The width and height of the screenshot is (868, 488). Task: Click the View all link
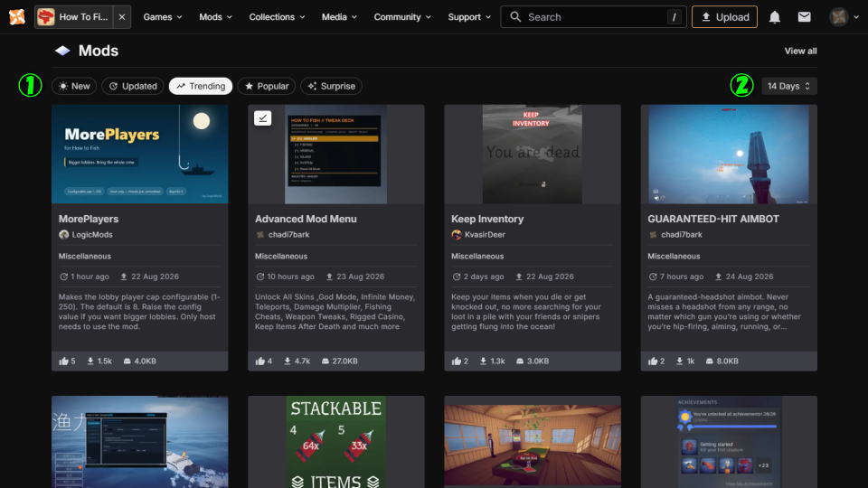[800, 51]
